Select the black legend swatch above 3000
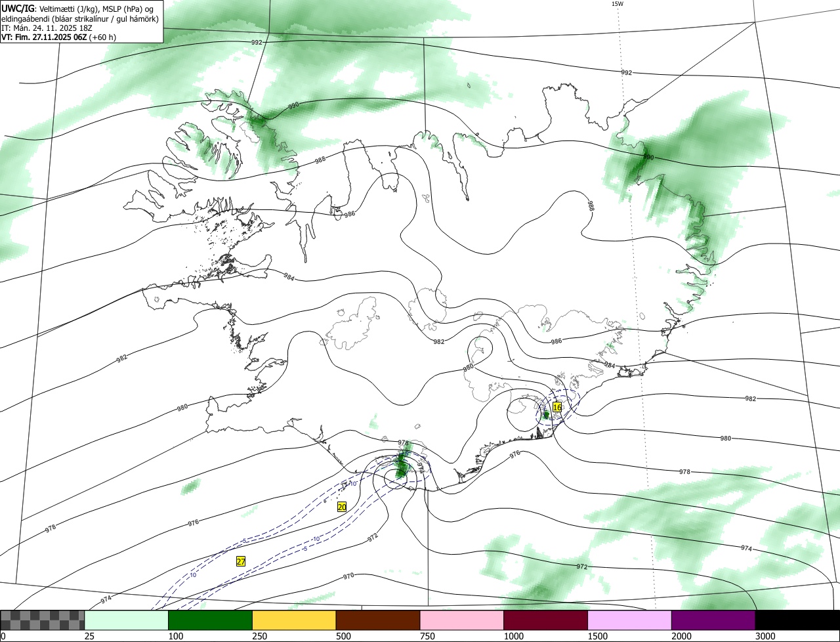840x642 pixels. 797,620
